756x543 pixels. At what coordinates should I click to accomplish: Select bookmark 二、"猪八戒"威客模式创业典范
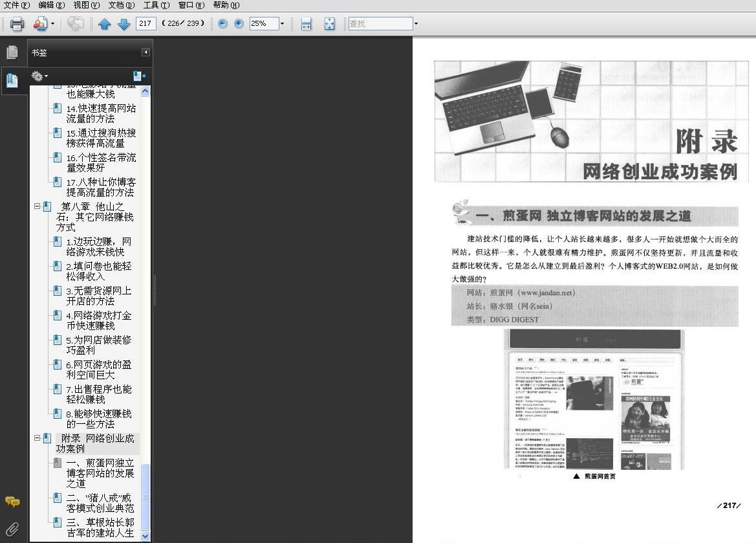click(x=100, y=503)
